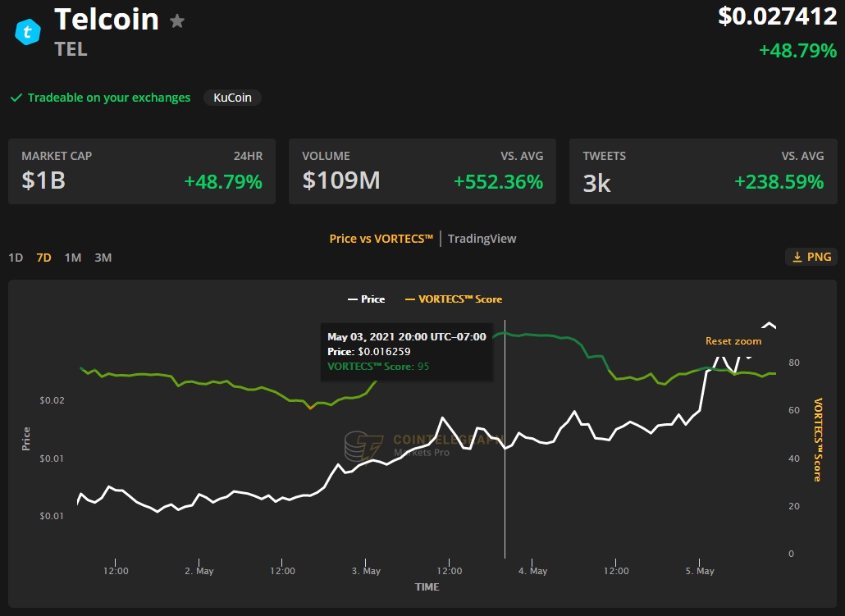Viewport: 845px width, 616px height.
Task: Open the KuCoin exchange badge
Action: (232, 98)
